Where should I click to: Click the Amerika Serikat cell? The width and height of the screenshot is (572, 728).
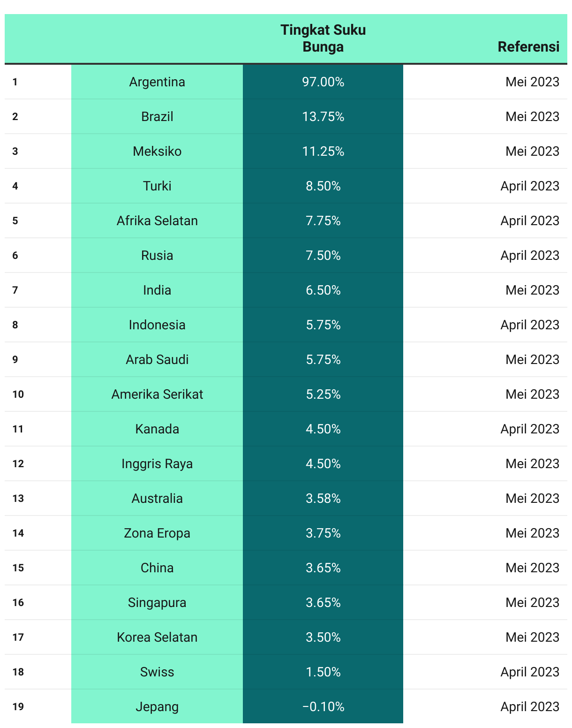[x=157, y=394]
